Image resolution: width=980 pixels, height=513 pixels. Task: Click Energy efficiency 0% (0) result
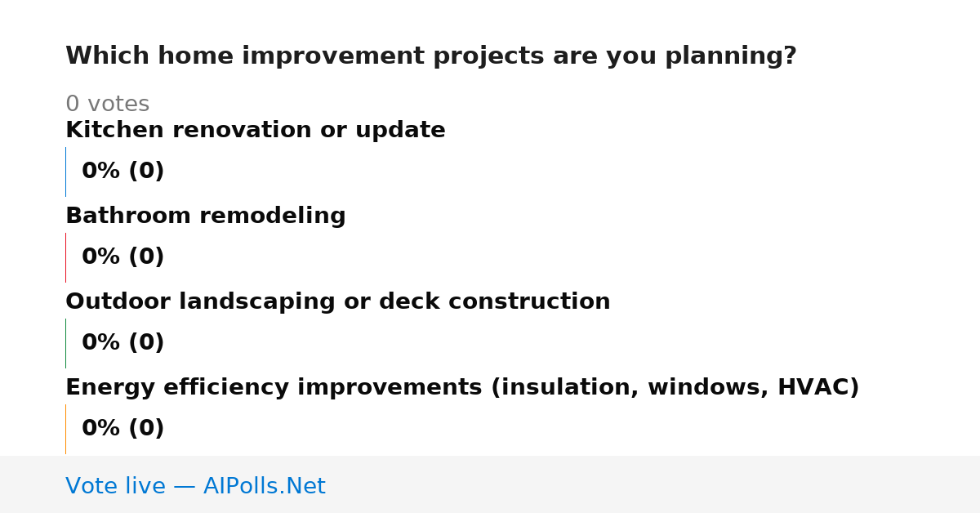tap(123, 429)
